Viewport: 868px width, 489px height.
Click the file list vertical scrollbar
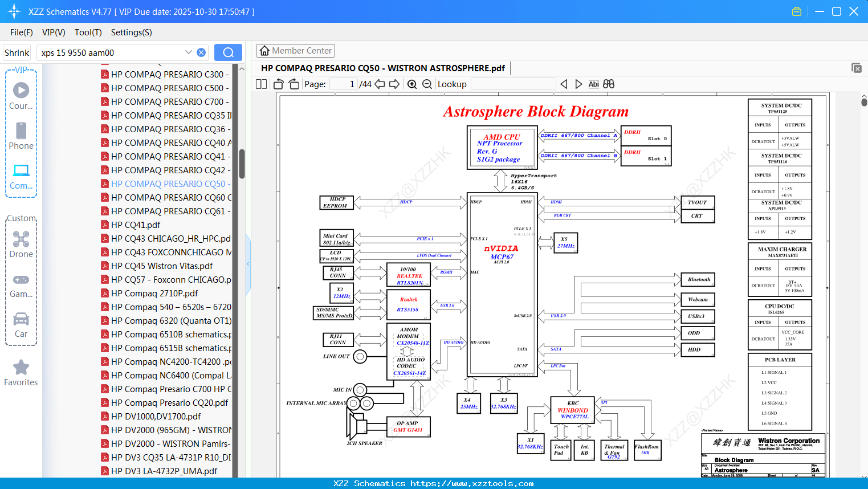tap(242, 164)
